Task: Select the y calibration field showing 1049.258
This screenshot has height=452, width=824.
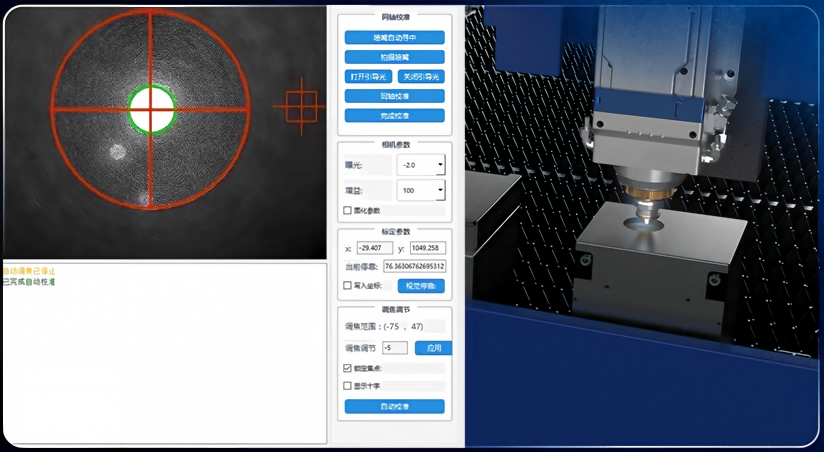Action: (x=428, y=248)
